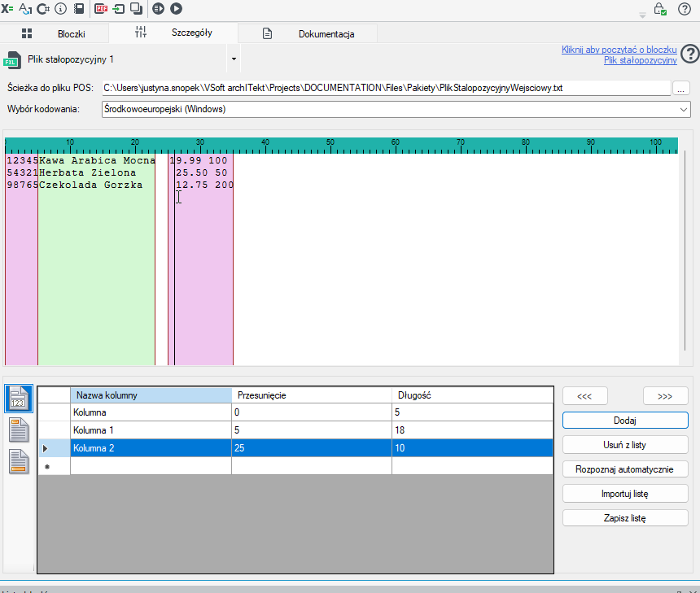Click the Usuń z listy button
Image resolution: width=700 pixels, height=593 pixels.
[625, 445]
